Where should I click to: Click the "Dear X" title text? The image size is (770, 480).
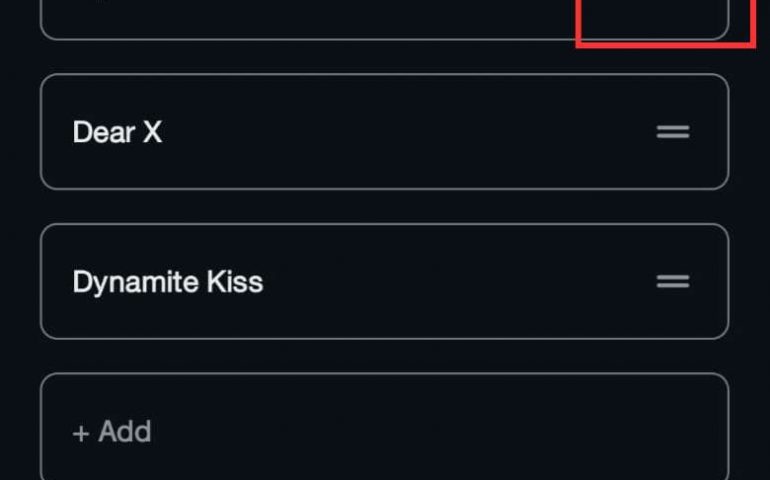(x=117, y=132)
